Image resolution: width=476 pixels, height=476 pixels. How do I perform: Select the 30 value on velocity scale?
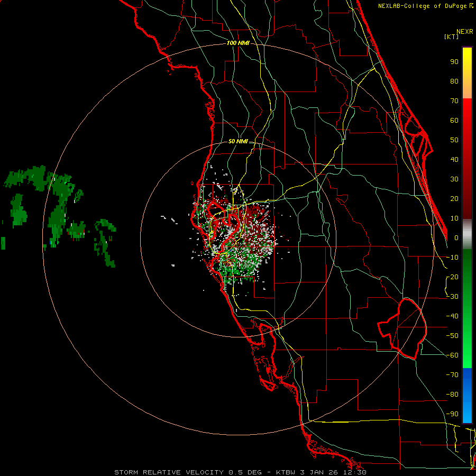[454, 179]
